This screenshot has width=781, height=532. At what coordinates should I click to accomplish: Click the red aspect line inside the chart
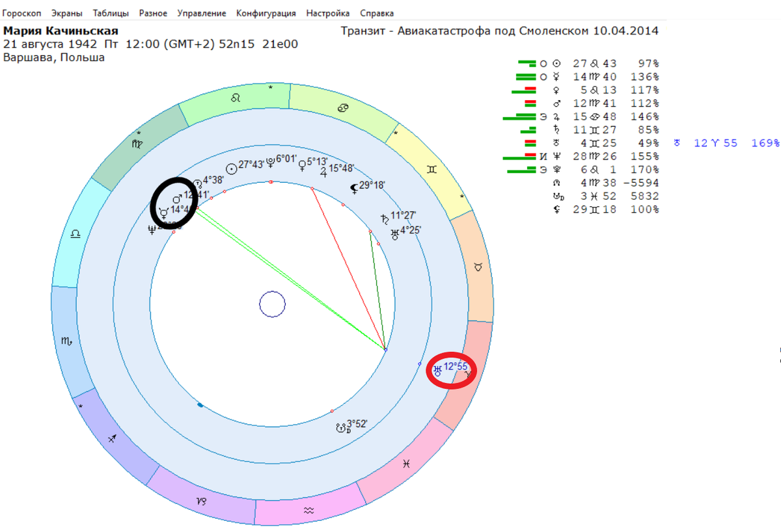point(349,269)
